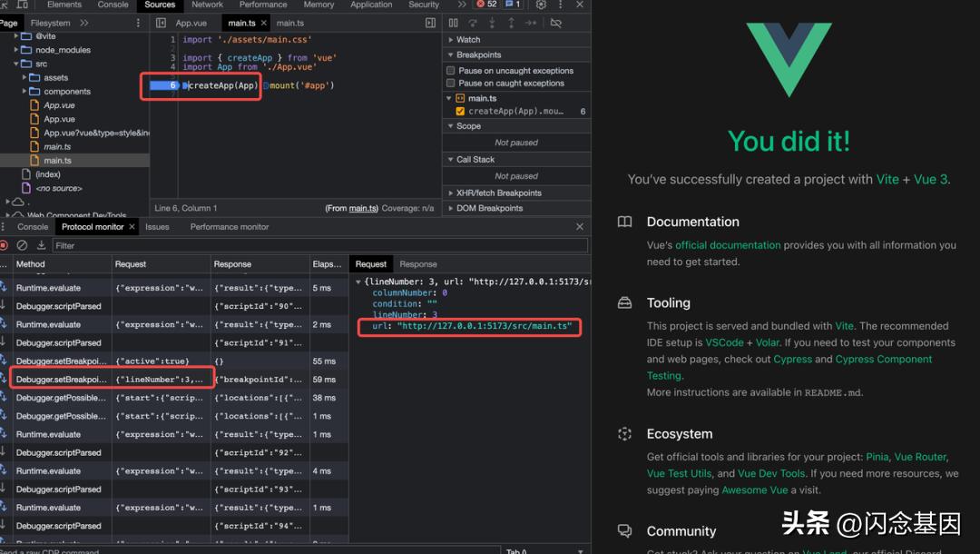980x554 pixels.
Task: Click the red error count badge
Action: point(487,5)
